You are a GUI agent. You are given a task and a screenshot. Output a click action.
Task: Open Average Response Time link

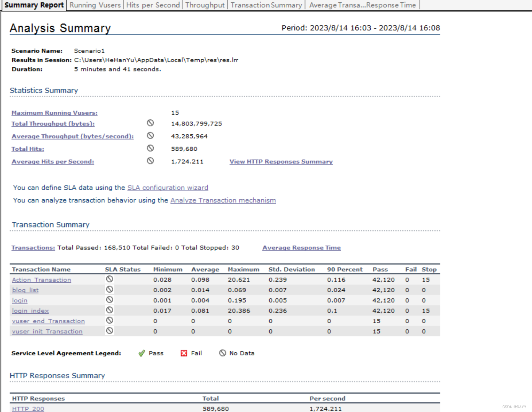(x=301, y=248)
